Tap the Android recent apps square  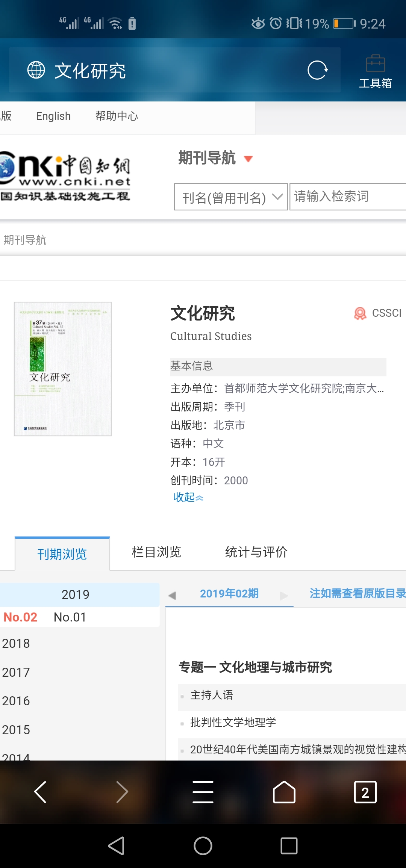coord(289,846)
